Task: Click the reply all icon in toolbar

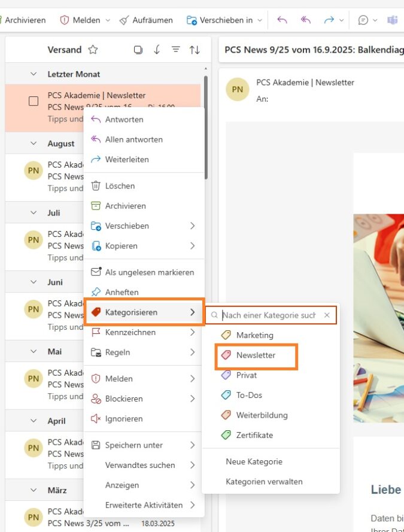Action: coord(306,20)
